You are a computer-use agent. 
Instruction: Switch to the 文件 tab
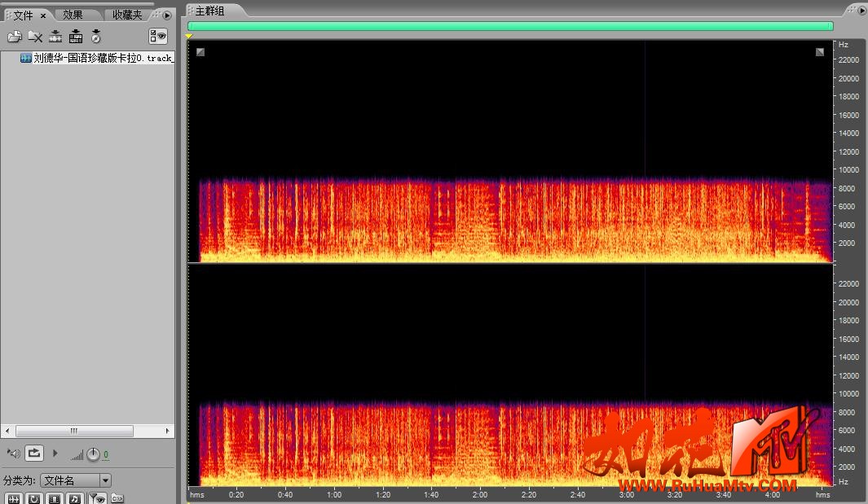[24, 15]
